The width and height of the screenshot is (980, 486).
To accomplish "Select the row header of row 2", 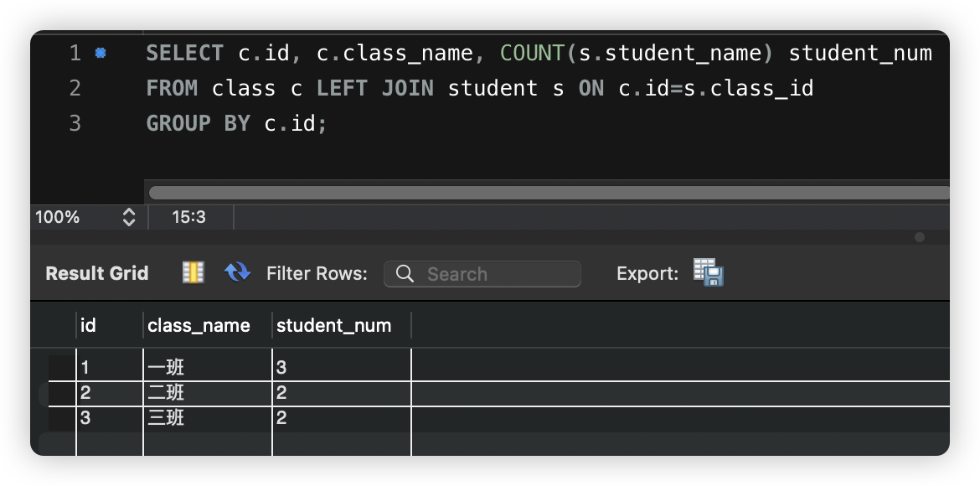I will [x=61, y=392].
